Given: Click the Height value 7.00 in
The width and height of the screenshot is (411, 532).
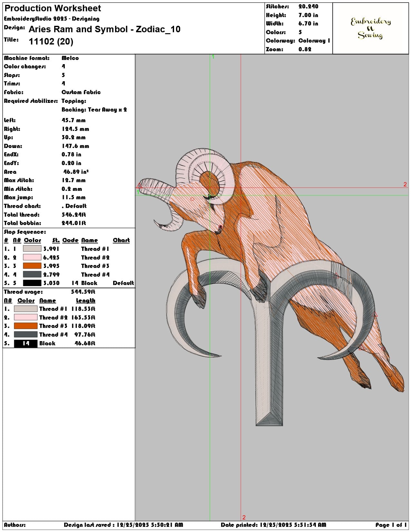Looking at the screenshot, I should point(308,15).
